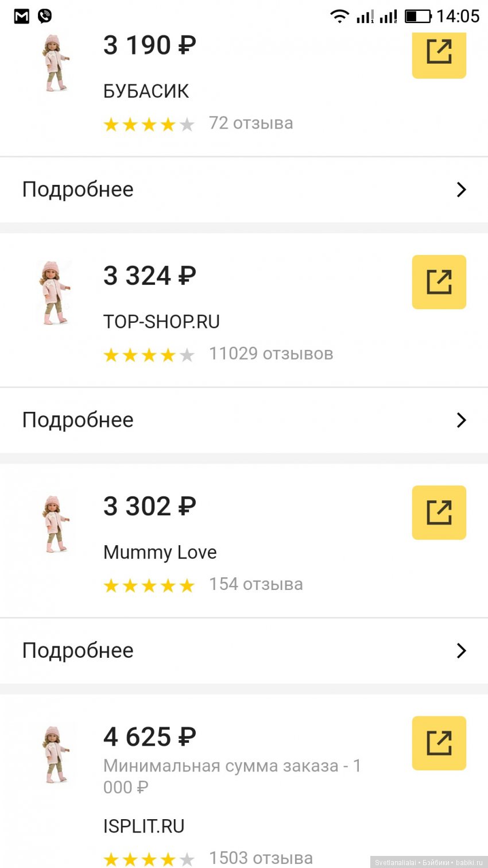Select the TOP-SHOP.RU shop name
Image resolution: width=488 pixels, height=868 pixels.
[x=161, y=322]
